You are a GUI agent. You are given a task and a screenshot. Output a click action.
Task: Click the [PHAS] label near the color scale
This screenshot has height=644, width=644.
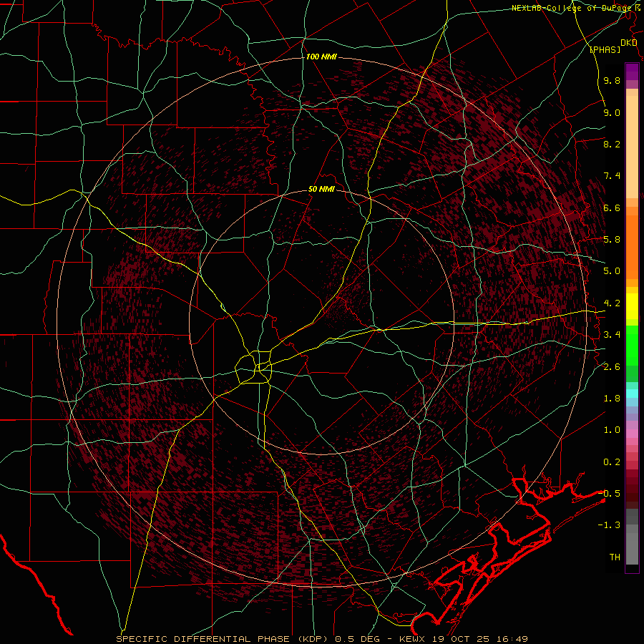coord(605,49)
